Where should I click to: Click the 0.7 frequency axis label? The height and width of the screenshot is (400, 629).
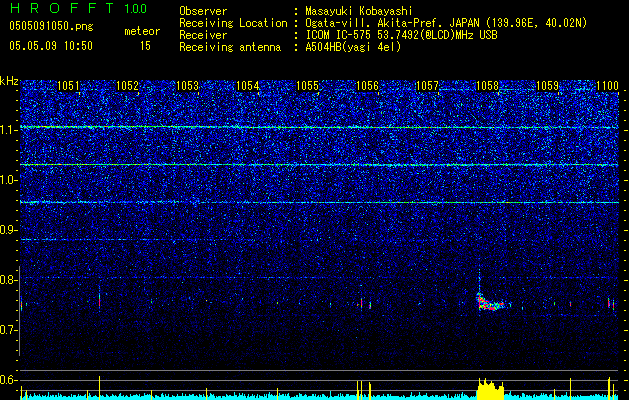[9, 330]
